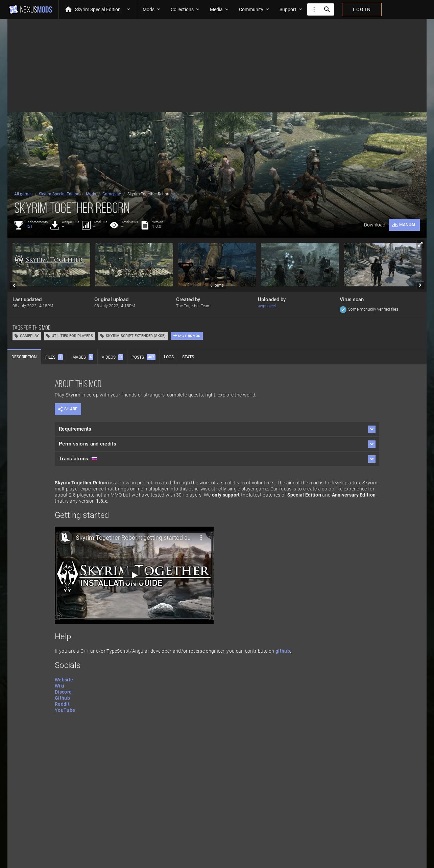The image size is (434, 868).
Task: Open the video's three-dot options menu
Action: 201,537
